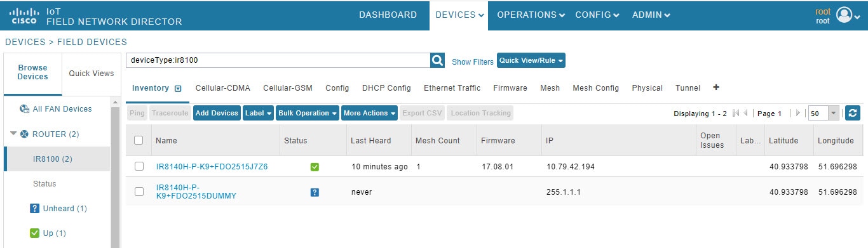
Task: Go to next page arrow
Action: 798,113
